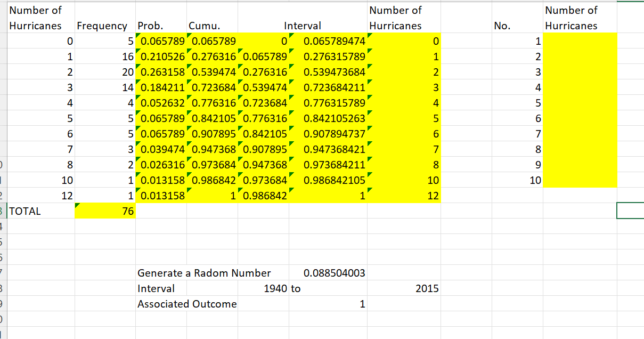The height and width of the screenshot is (339, 644).
Task: Select the total frequency cell showing 76
Action: 105,211
